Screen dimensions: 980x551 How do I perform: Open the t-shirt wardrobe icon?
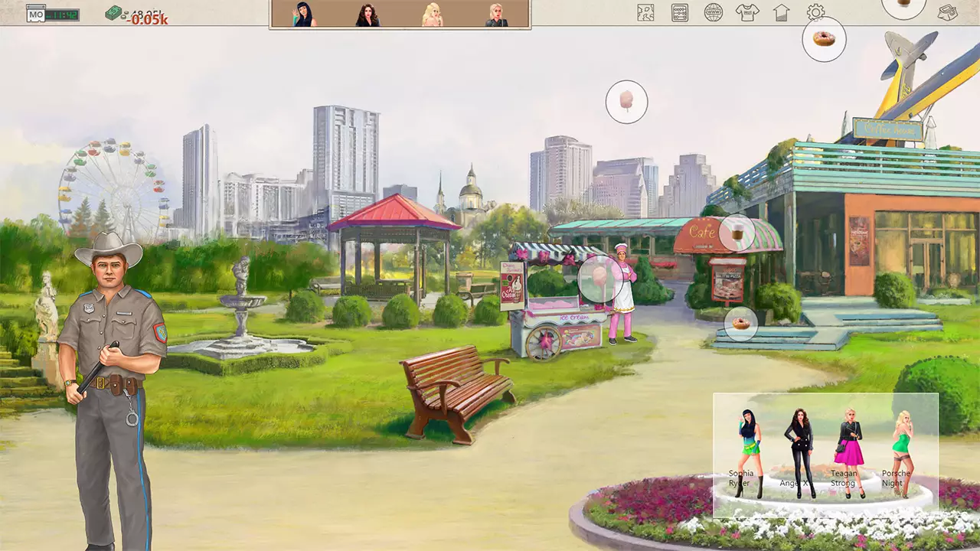pyautogui.click(x=747, y=12)
